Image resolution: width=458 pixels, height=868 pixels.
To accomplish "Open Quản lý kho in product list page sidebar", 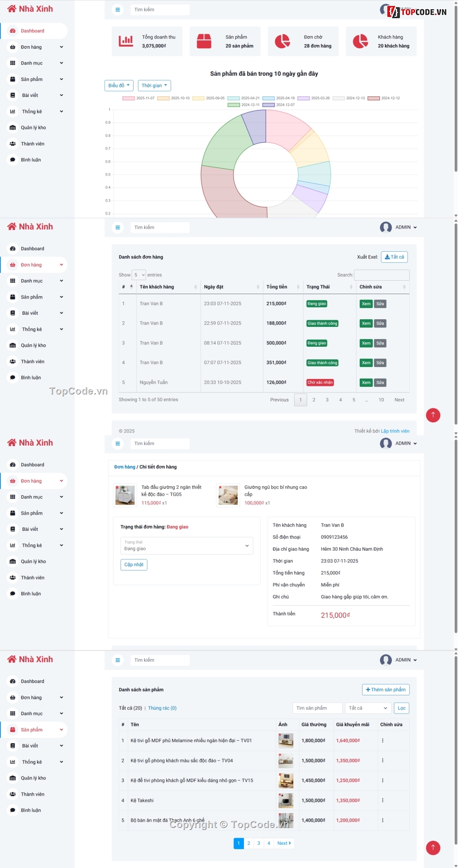I will [x=34, y=778].
